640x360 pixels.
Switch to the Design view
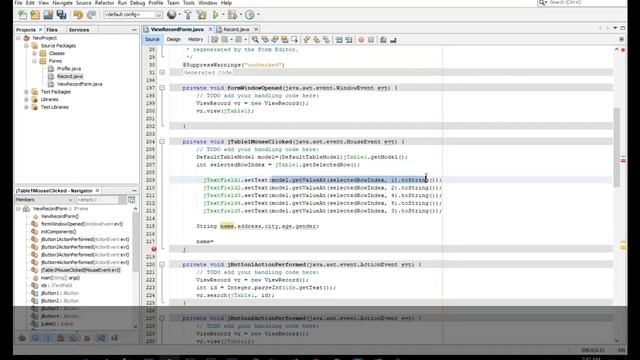[173, 40]
